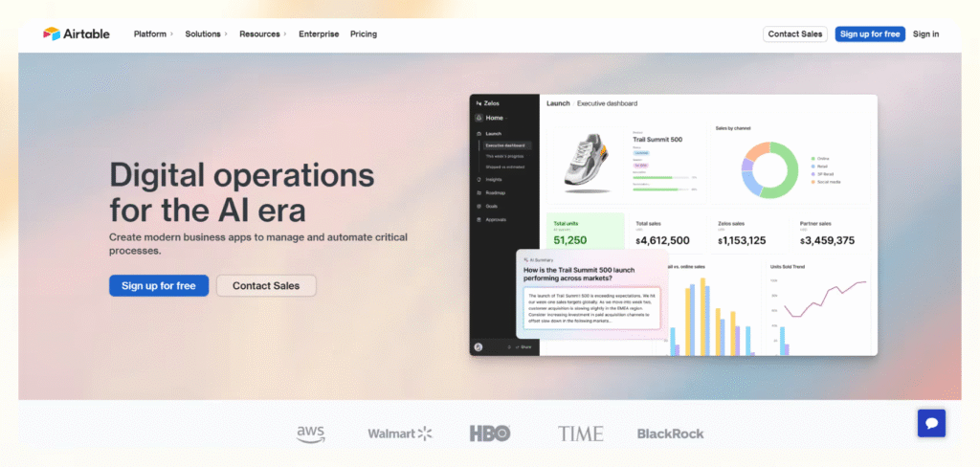Open the Goals sidebar icon
This screenshot has width=980, height=467.
[479, 206]
